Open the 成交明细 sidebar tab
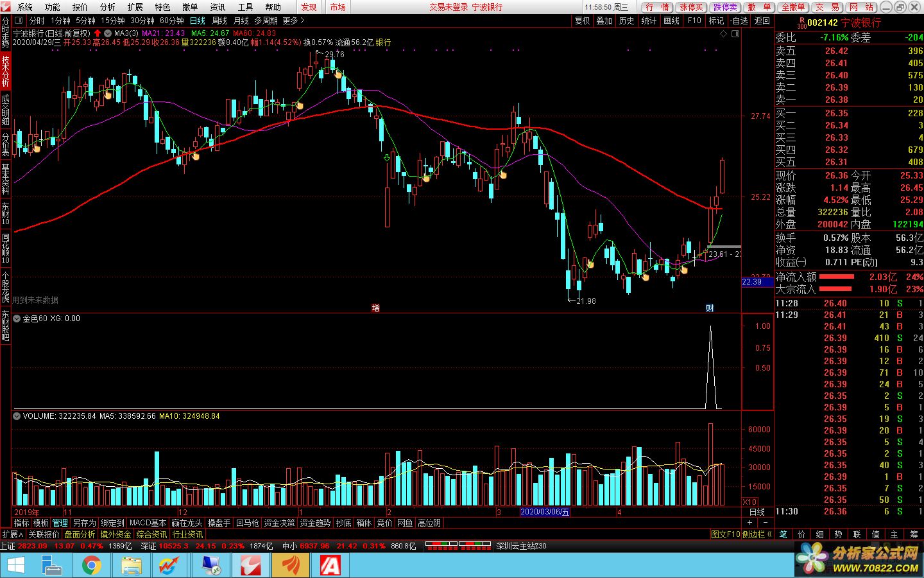This screenshot has height=578, width=924. [5, 109]
